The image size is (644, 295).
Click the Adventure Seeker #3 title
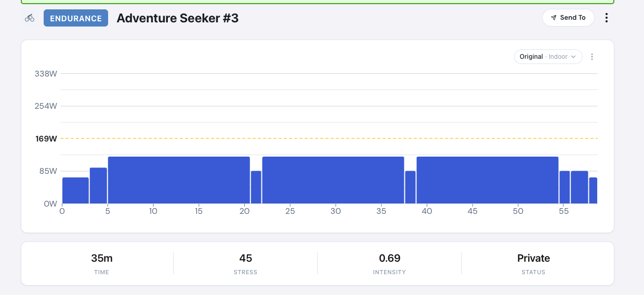pyautogui.click(x=177, y=18)
